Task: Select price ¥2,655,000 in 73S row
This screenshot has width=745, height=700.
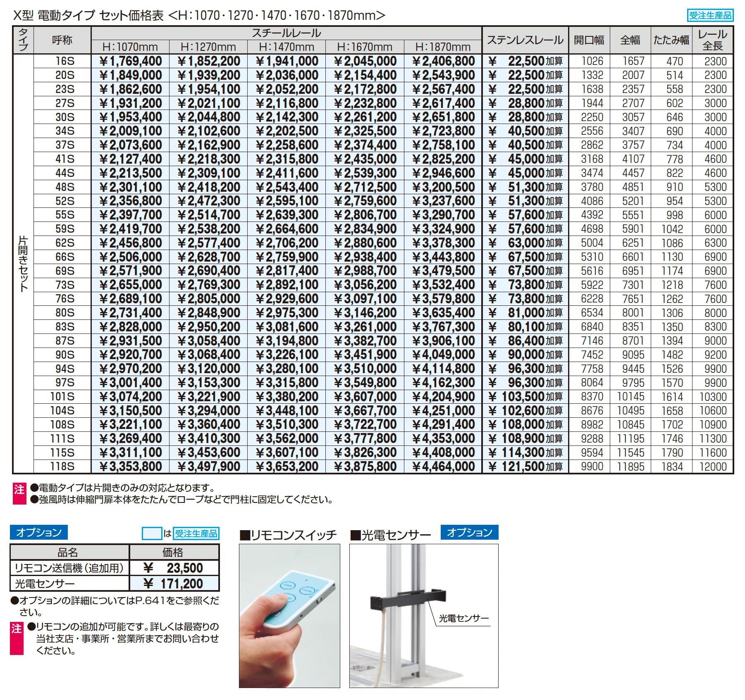Action: [131, 285]
